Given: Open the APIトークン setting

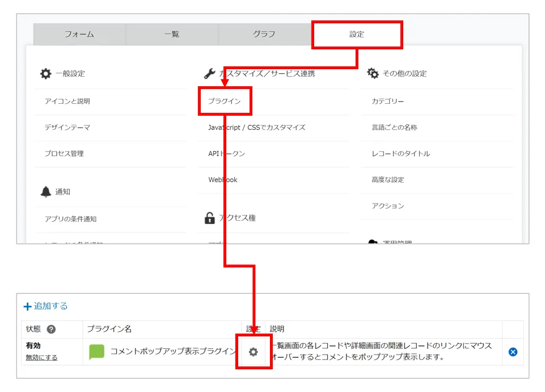Looking at the screenshot, I should point(226,153).
